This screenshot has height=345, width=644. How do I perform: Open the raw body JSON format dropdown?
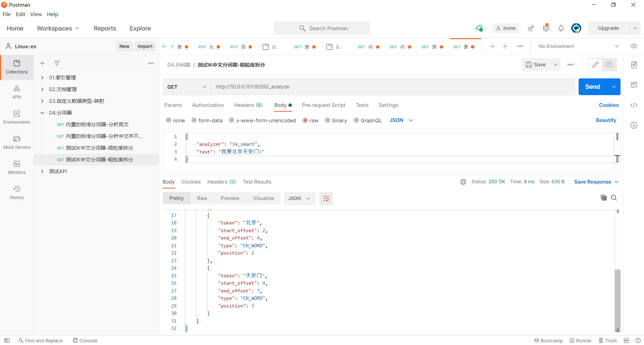click(x=401, y=120)
